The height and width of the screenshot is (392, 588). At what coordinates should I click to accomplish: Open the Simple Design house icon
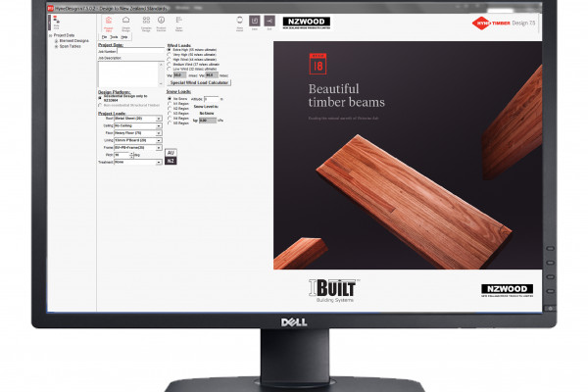[x=126, y=24]
